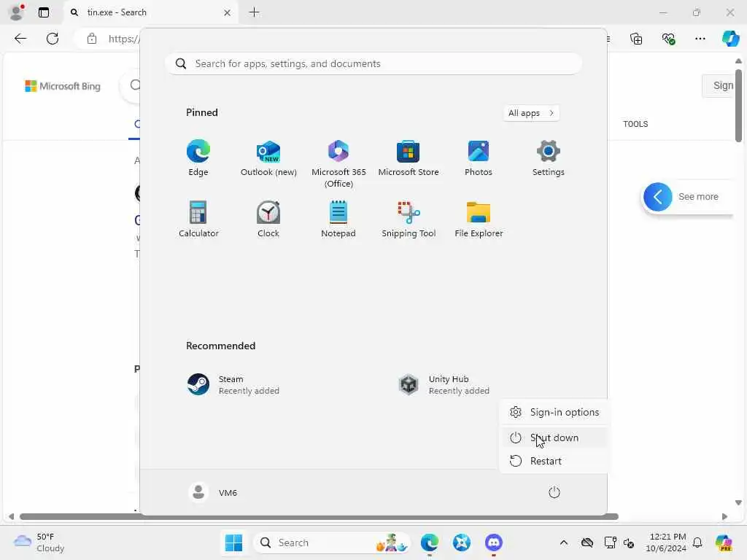Open a new Edge tab
The height and width of the screenshot is (560, 747).
click(255, 12)
